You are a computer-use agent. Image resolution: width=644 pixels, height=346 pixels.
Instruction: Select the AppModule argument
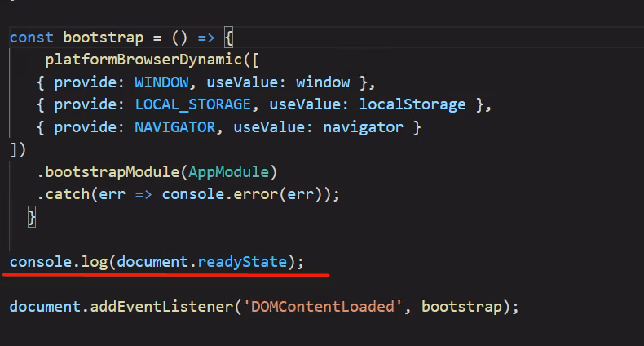point(228,172)
